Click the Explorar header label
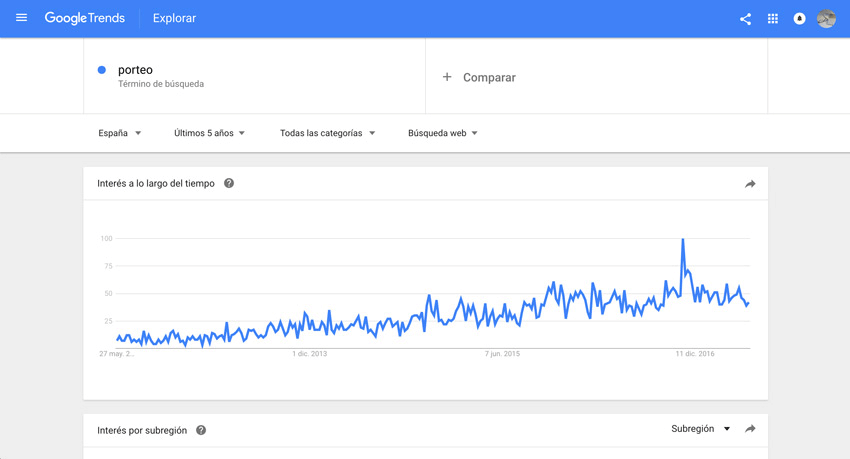 click(174, 18)
